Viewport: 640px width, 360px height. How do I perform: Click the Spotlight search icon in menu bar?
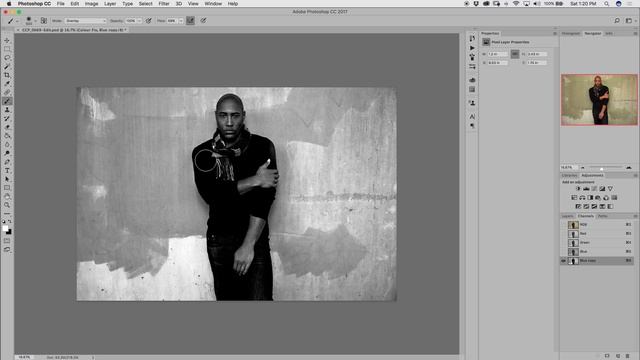[607, 4]
